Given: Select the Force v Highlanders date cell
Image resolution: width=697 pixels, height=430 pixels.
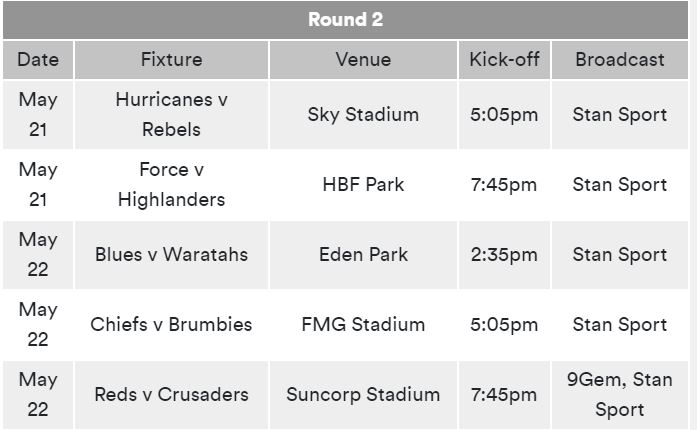Looking at the screenshot, I should (38, 185).
